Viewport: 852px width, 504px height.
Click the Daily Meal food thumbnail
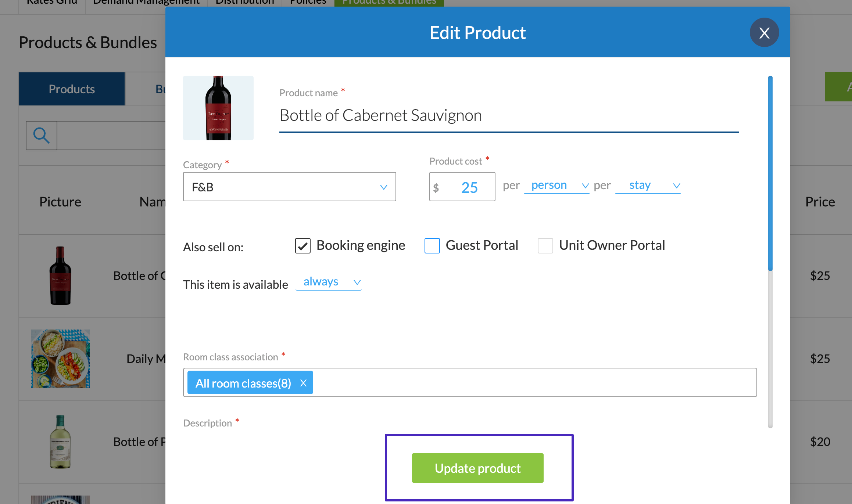(60, 359)
